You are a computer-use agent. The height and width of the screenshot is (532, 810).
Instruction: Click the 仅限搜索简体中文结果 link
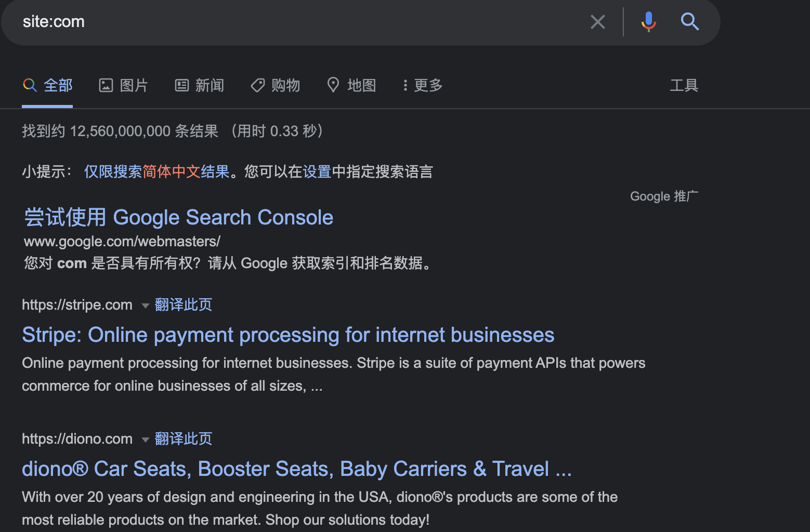tap(157, 171)
